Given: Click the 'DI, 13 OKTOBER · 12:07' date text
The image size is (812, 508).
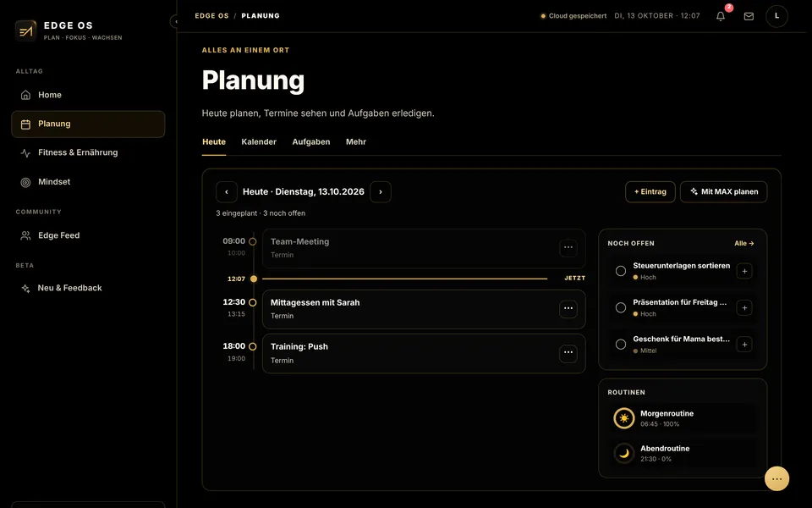Looking at the screenshot, I should pyautogui.click(x=657, y=16).
